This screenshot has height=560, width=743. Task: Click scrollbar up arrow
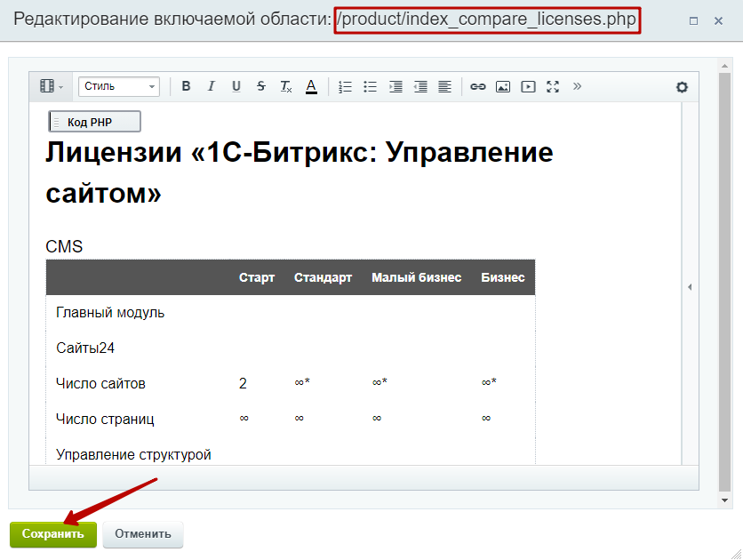pyautogui.click(x=724, y=65)
